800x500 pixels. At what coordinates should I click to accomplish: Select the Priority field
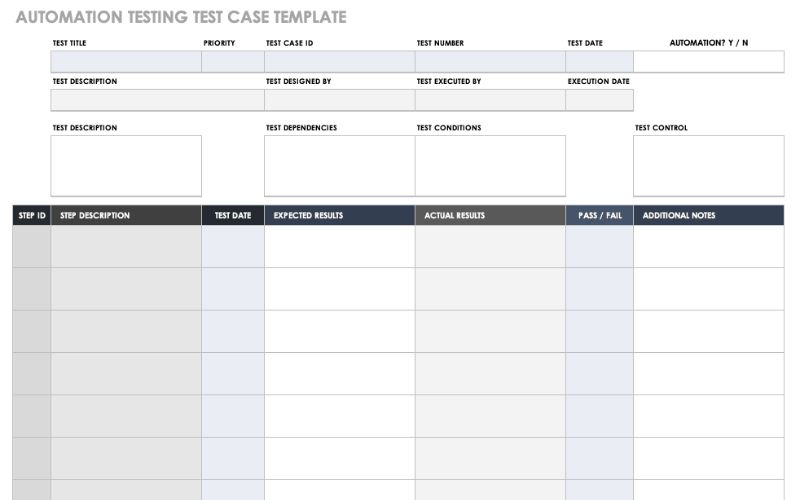point(233,62)
